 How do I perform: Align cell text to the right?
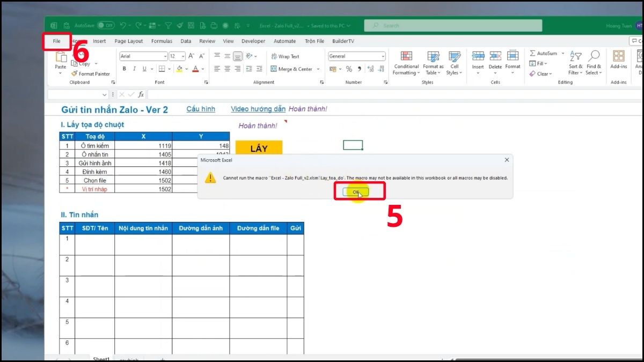(x=237, y=69)
